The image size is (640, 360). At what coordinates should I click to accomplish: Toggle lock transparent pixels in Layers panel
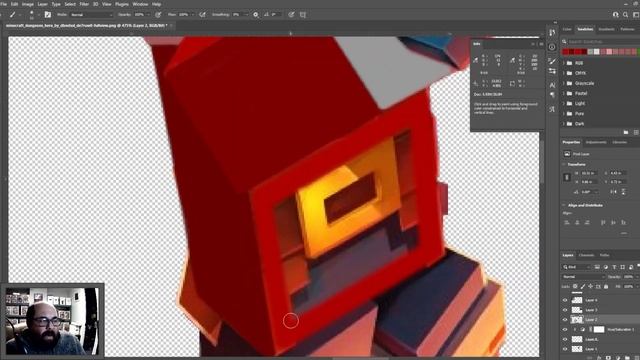[x=575, y=287]
